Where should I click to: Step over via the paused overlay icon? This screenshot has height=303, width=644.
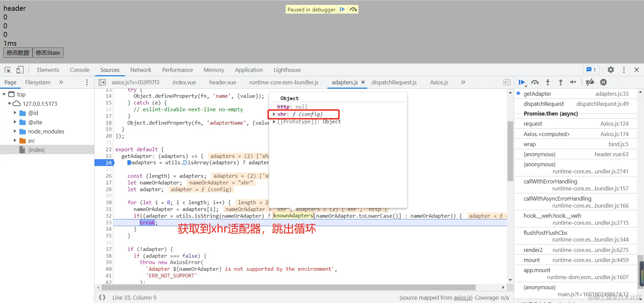click(353, 9)
